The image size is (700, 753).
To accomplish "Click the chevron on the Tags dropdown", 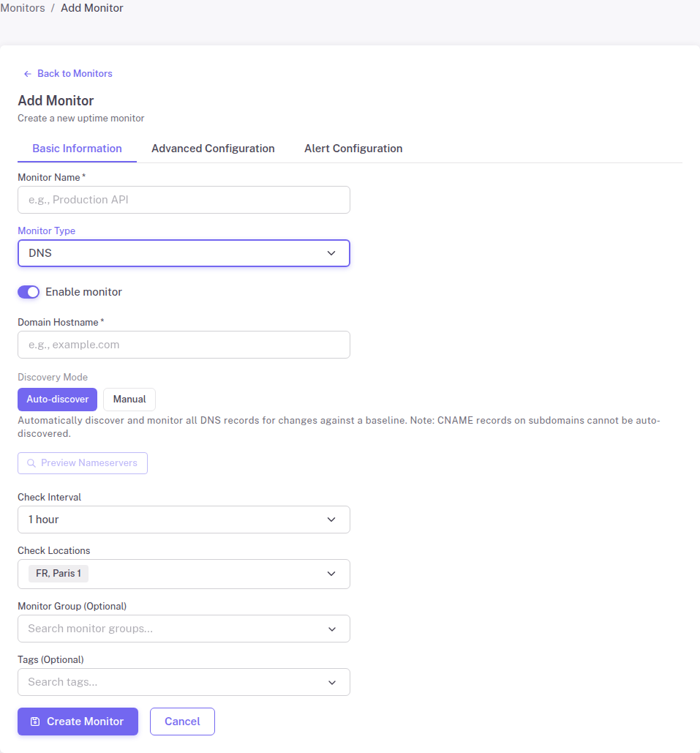I will pos(332,681).
